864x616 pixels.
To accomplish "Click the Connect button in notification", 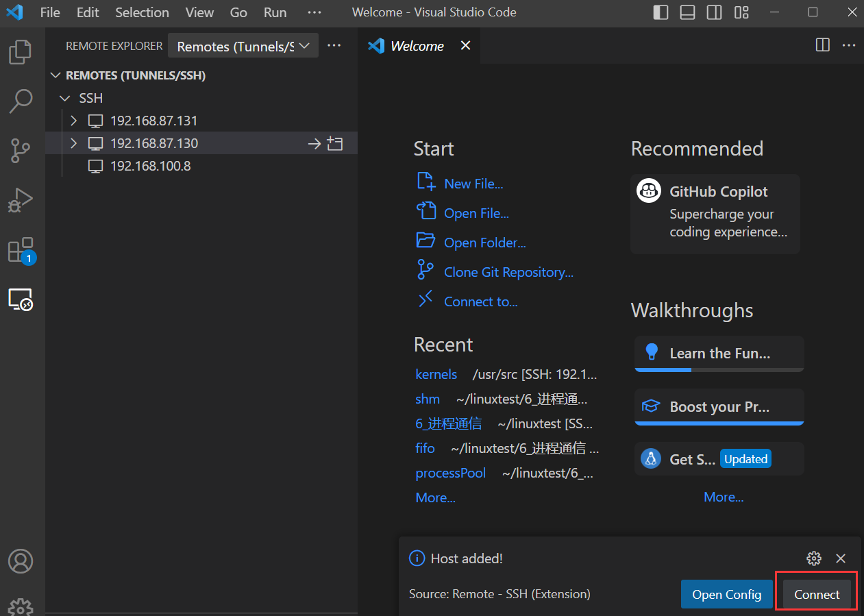I will pyautogui.click(x=817, y=594).
